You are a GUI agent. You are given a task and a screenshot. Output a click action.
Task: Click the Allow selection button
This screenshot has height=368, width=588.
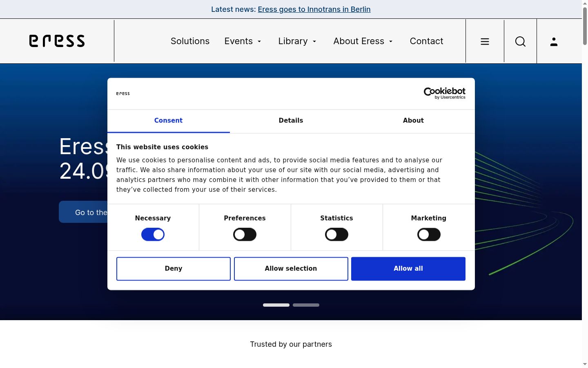[x=291, y=269]
